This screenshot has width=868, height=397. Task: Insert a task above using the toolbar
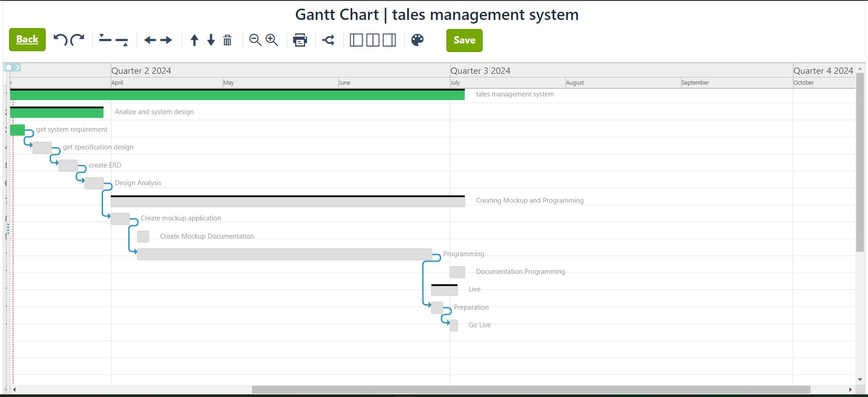105,39
